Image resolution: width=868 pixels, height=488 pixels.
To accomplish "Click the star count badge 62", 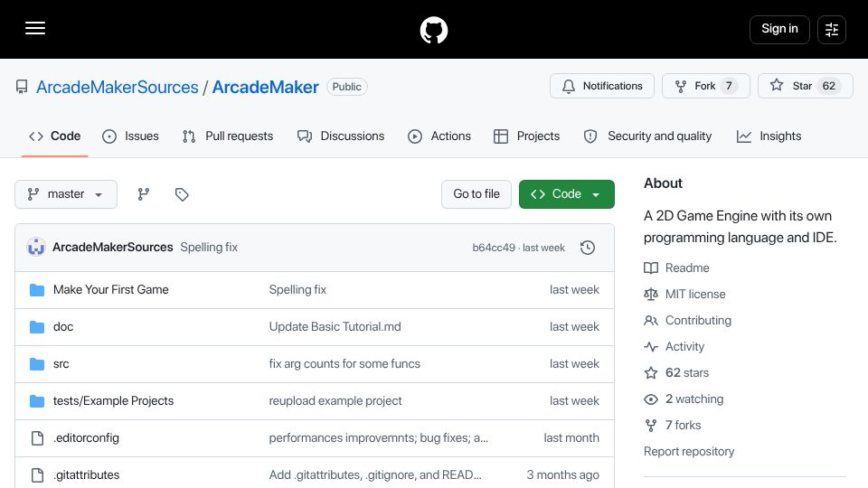I will 829,86.
